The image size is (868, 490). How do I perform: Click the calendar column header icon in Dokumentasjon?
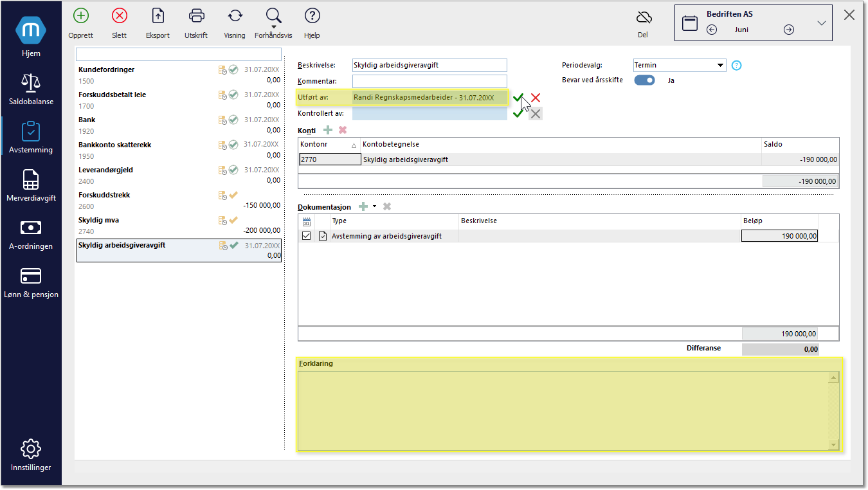pyautogui.click(x=307, y=221)
